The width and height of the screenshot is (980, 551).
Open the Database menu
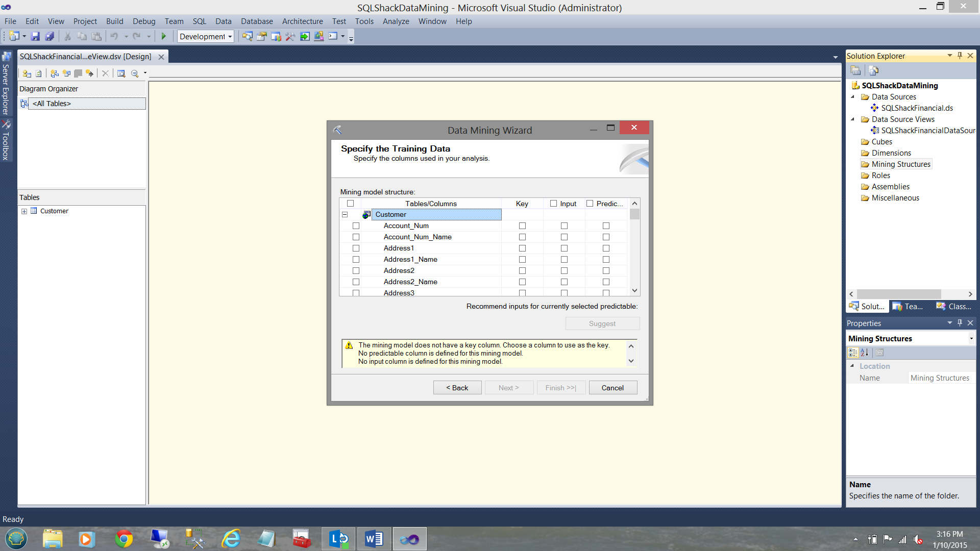(257, 21)
